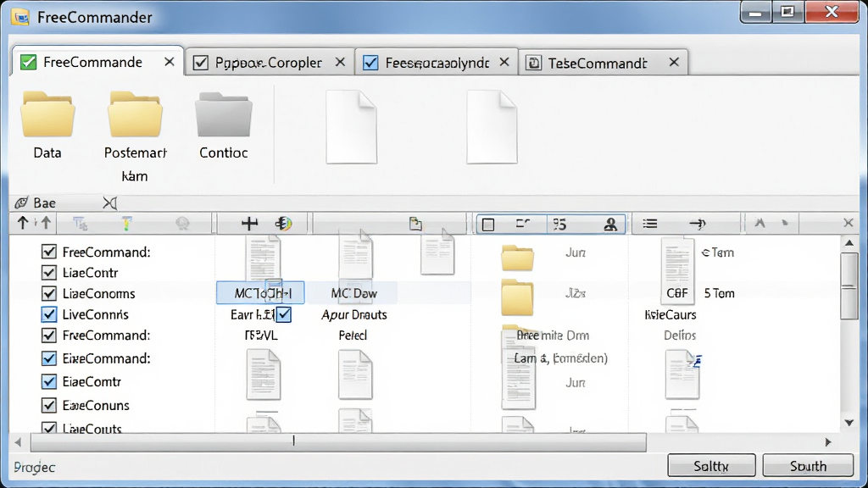The height and width of the screenshot is (488, 868).
Task: Click the horizontal scroll left arrow
Action: [19, 442]
